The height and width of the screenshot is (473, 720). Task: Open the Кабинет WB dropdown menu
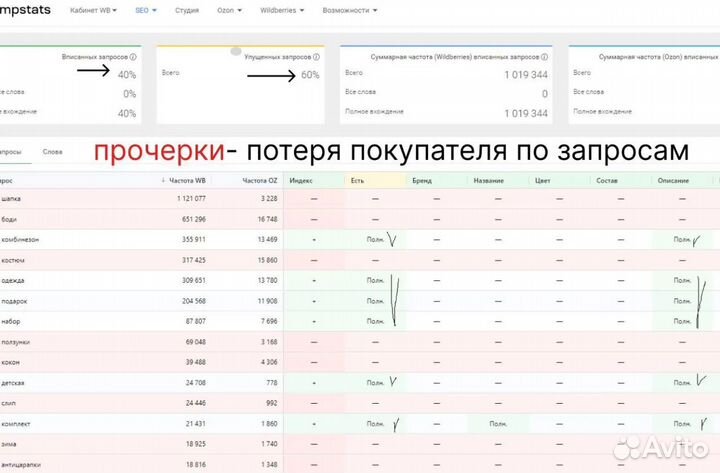point(93,10)
